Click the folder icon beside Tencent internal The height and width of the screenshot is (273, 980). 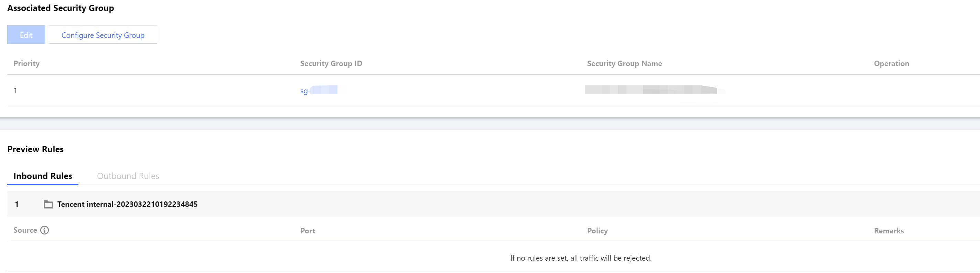[x=48, y=204]
